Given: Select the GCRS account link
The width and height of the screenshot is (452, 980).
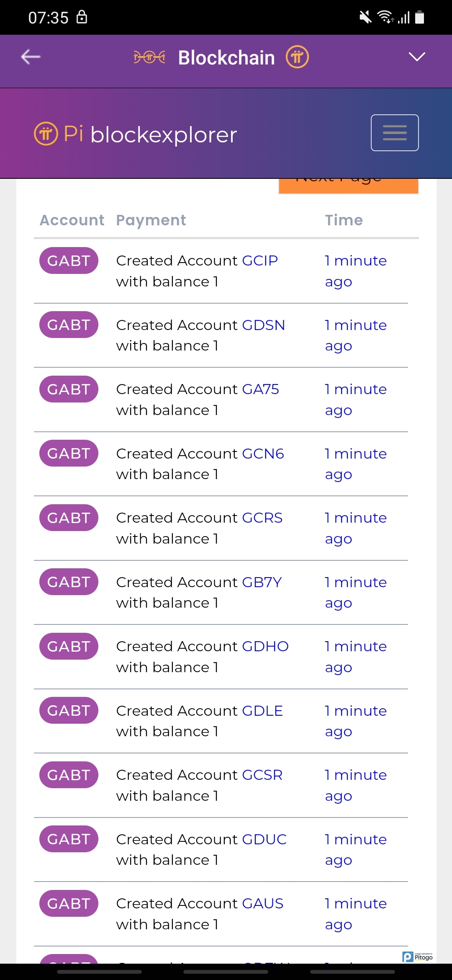Looking at the screenshot, I should (262, 518).
